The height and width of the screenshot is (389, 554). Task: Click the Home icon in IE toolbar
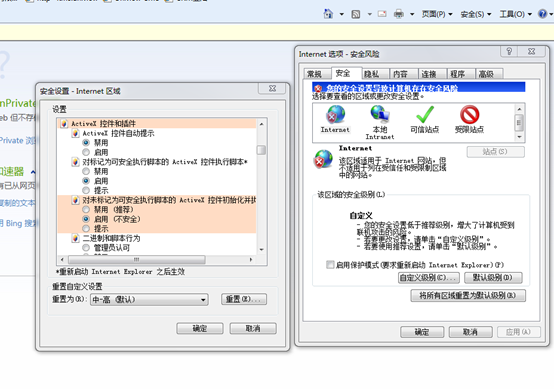click(x=328, y=14)
